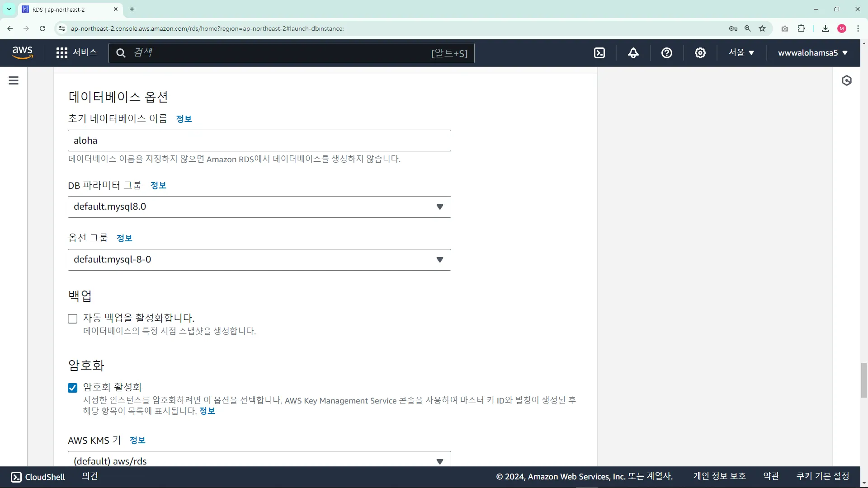Viewport: 868px width, 488px height.
Task: Open the AWS KMS key dropdown
Action: point(259,460)
